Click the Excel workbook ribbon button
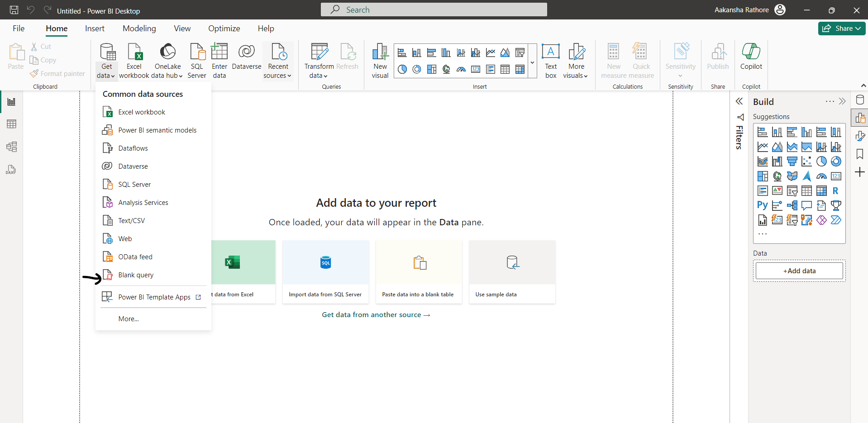This screenshot has height=423, width=868. [x=134, y=61]
